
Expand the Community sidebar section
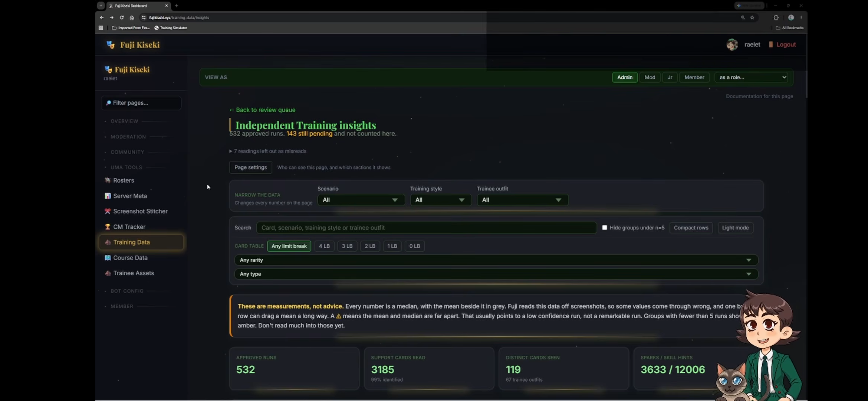click(127, 152)
